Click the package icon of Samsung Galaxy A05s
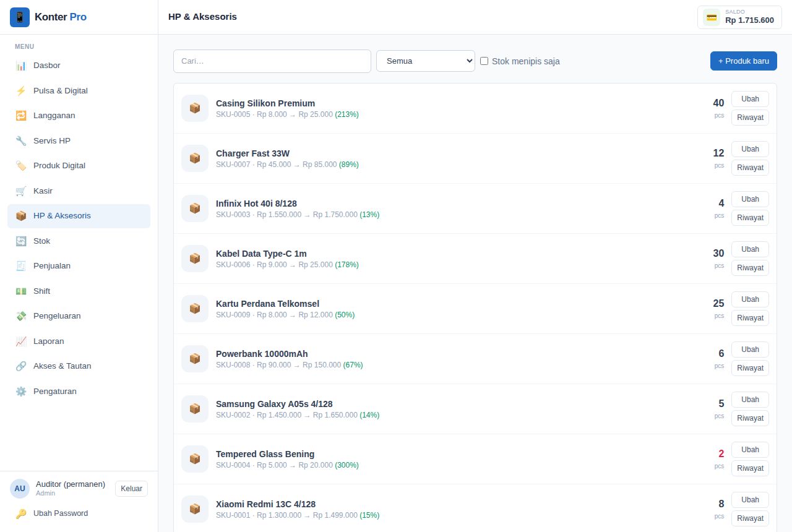 [x=195, y=409]
